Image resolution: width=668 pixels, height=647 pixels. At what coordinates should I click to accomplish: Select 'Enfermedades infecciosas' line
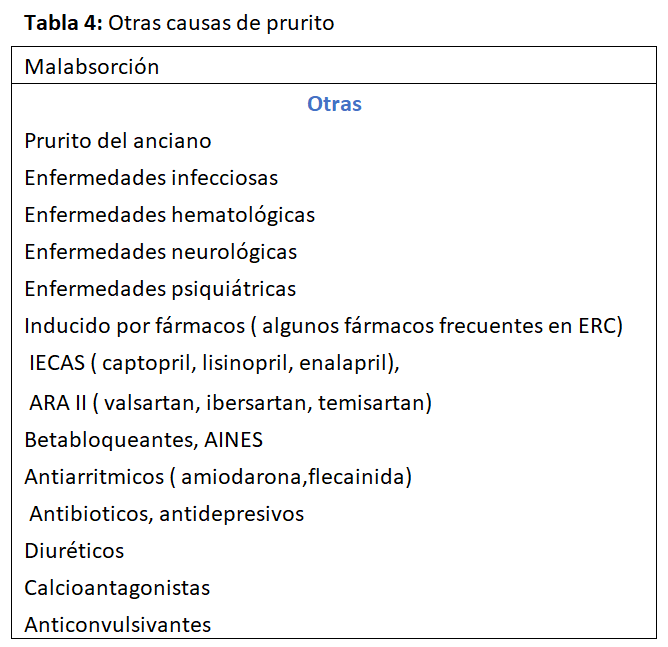[151, 178]
